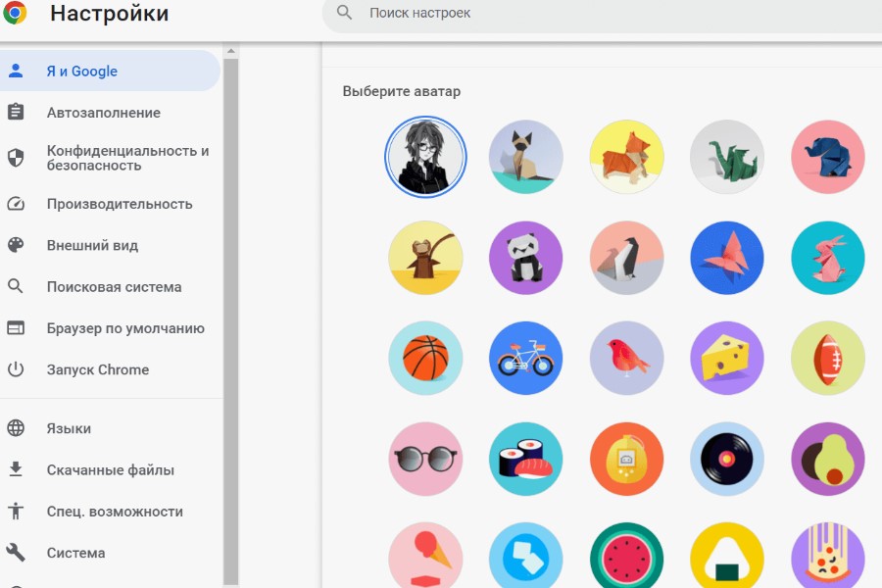Choose the sunglasses avatar
The width and height of the screenshot is (882, 588).
click(x=425, y=459)
